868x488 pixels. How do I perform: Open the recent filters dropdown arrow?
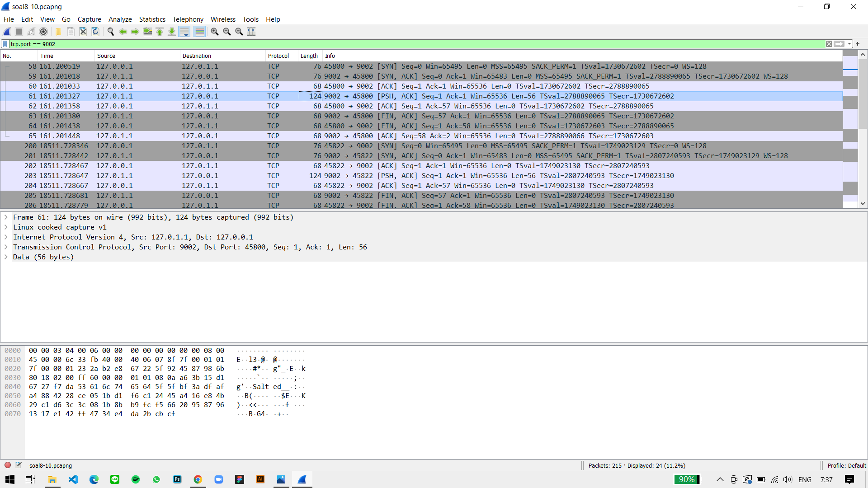(849, 44)
